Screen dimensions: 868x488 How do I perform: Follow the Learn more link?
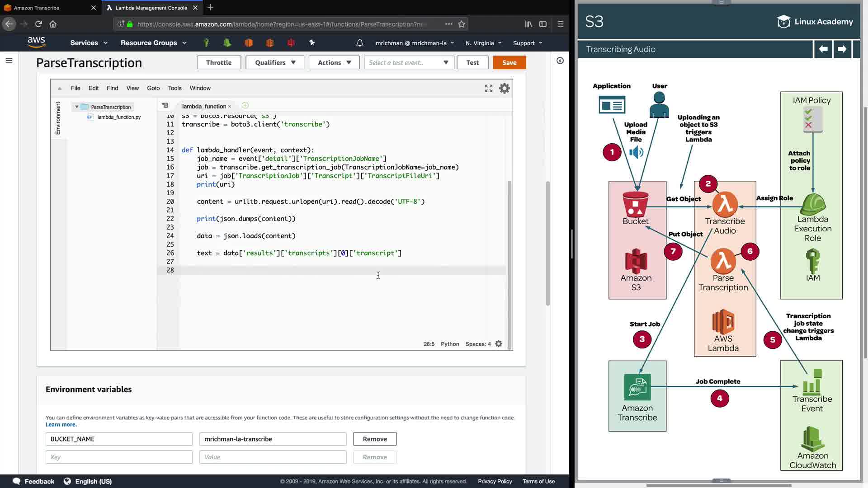(x=61, y=424)
